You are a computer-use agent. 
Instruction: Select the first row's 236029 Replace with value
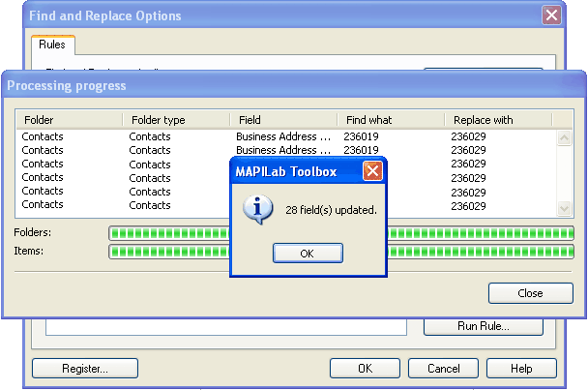point(468,136)
